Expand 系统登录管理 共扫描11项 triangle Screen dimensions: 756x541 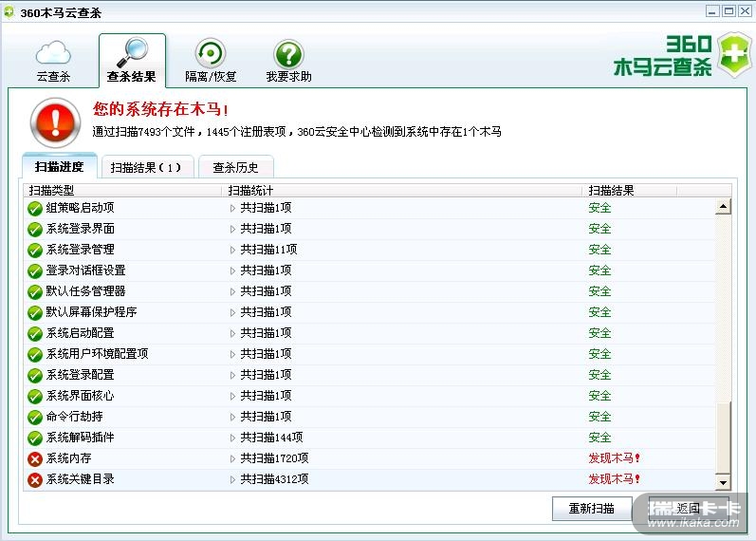(x=232, y=250)
